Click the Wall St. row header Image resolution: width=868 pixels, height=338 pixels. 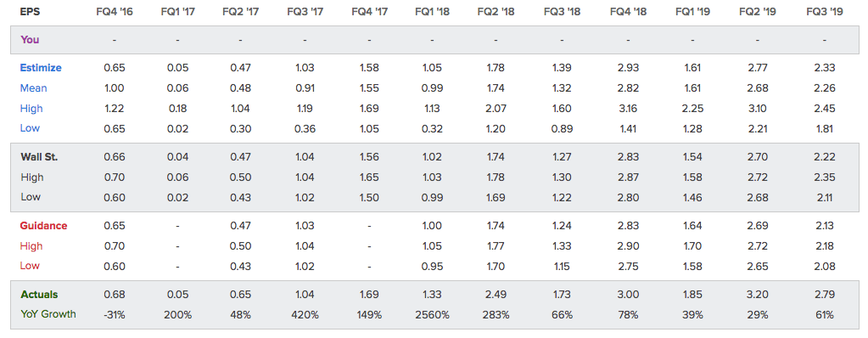[39, 157]
